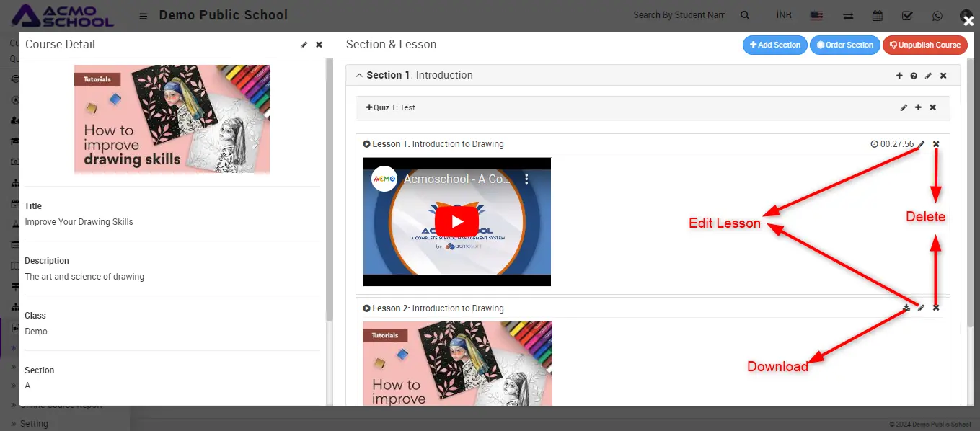Viewport: 980px width, 431px height.
Task: Click the Add Section button
Action: click(774, 45)
